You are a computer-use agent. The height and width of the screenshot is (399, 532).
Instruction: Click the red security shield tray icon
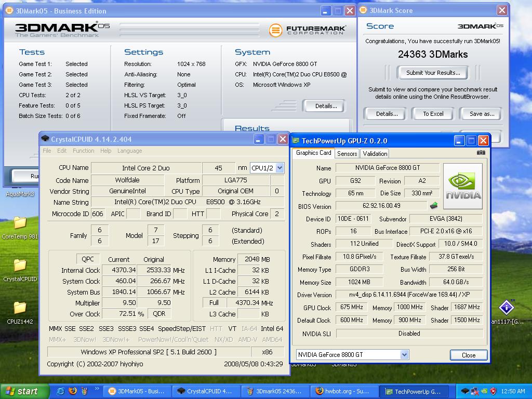pyautogui.click(x=494, y=391)
